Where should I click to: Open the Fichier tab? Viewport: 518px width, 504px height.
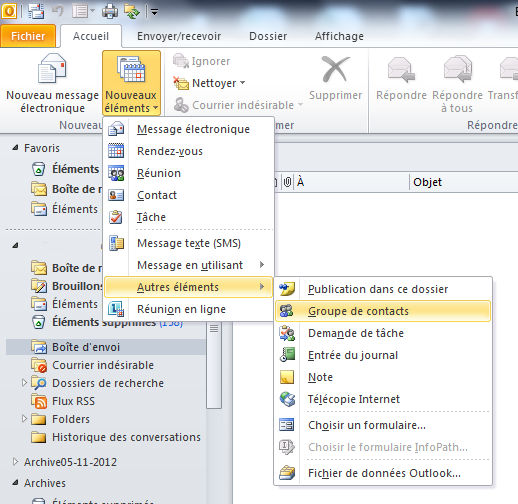28,36
